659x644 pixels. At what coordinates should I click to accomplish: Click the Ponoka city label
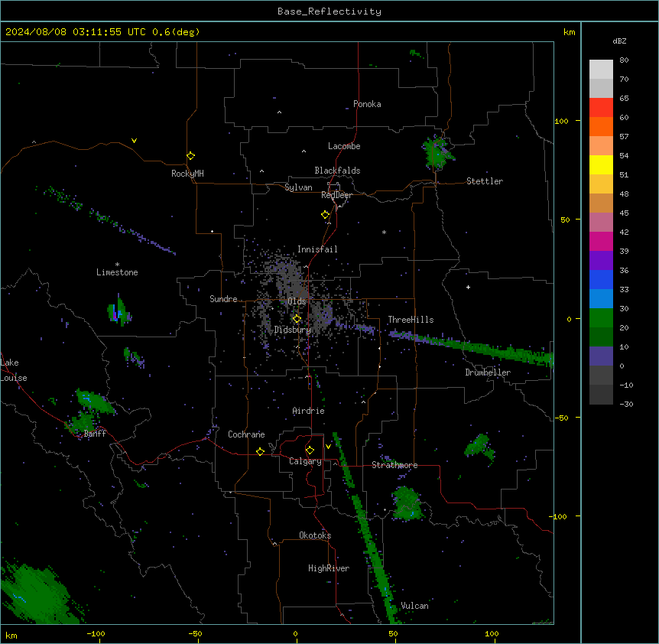coord(367,104)
